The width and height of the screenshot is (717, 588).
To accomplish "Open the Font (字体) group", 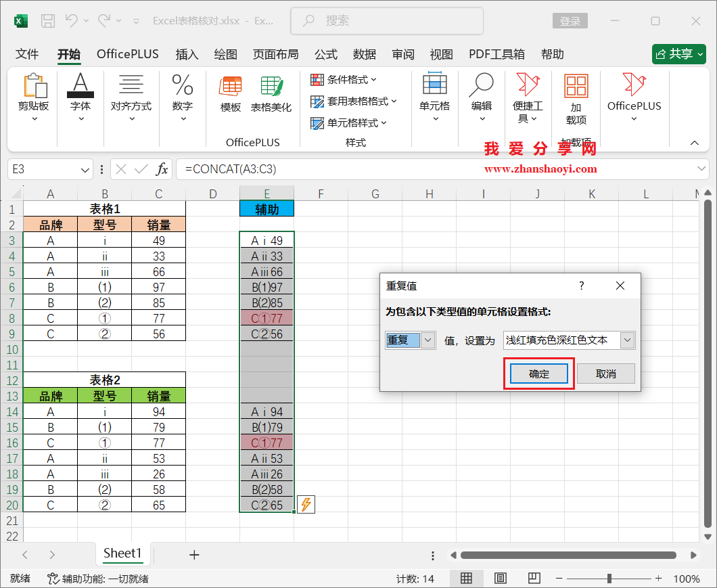I will [x=80, y=97].
